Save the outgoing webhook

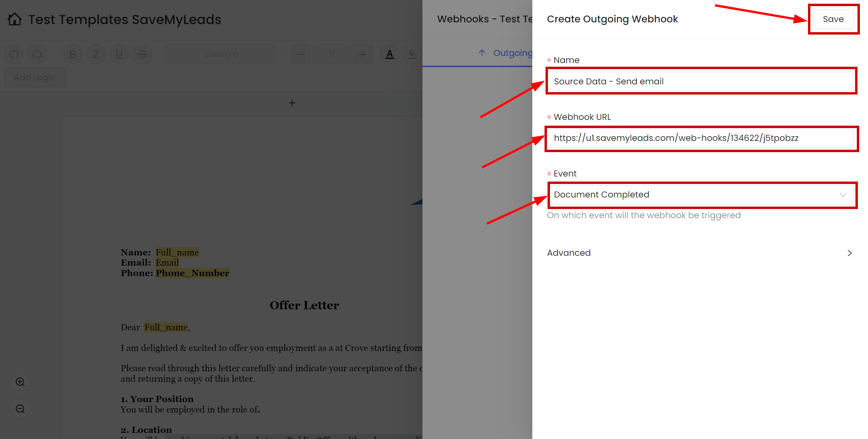pos(833,19)
